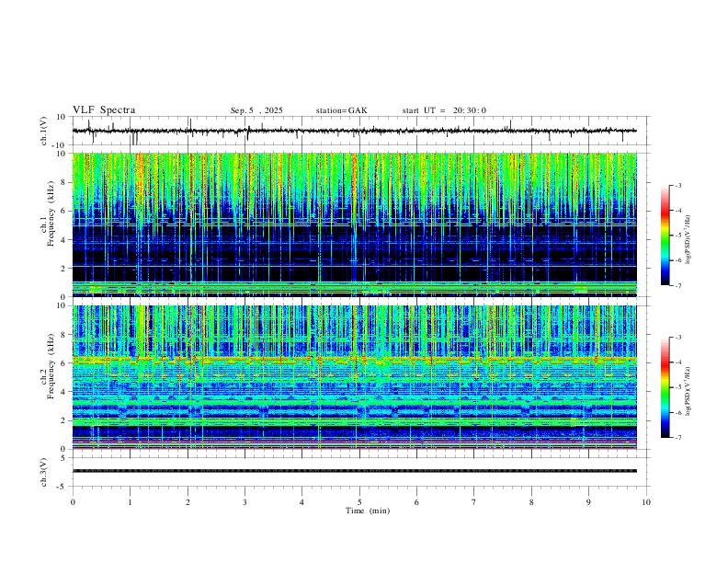Click inside the ch.2 spectrogram panel

point(354,377)
